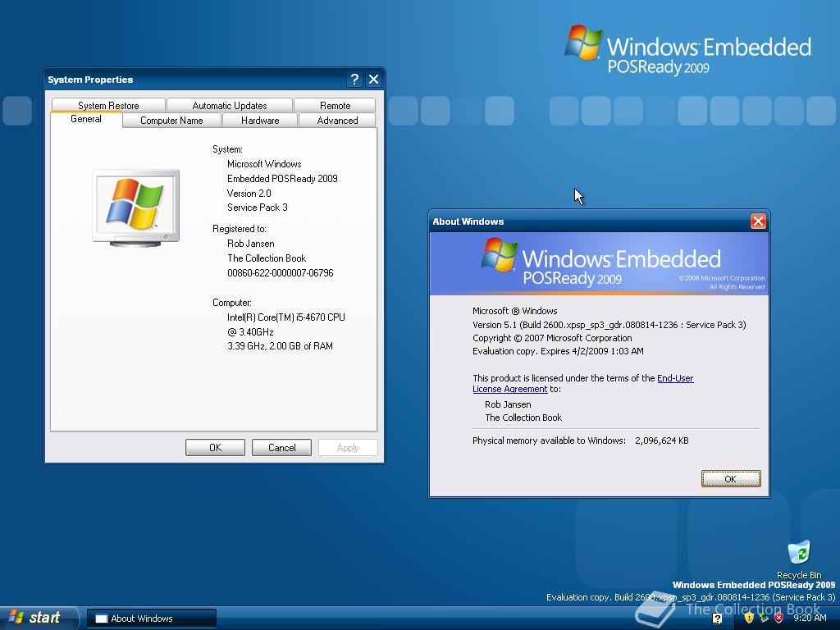Open the Computer Name tab

tap(171, 121)
